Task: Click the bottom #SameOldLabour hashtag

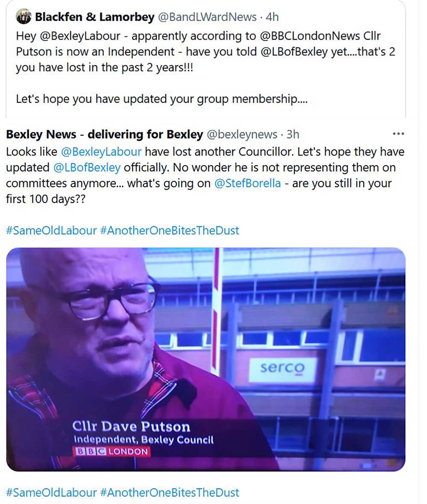Action: 51,492
